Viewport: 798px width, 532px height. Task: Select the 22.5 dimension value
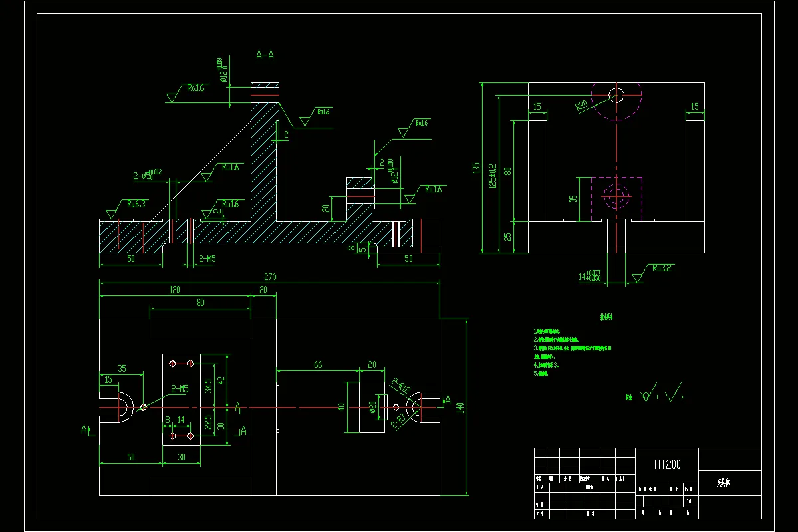point(208,423)
